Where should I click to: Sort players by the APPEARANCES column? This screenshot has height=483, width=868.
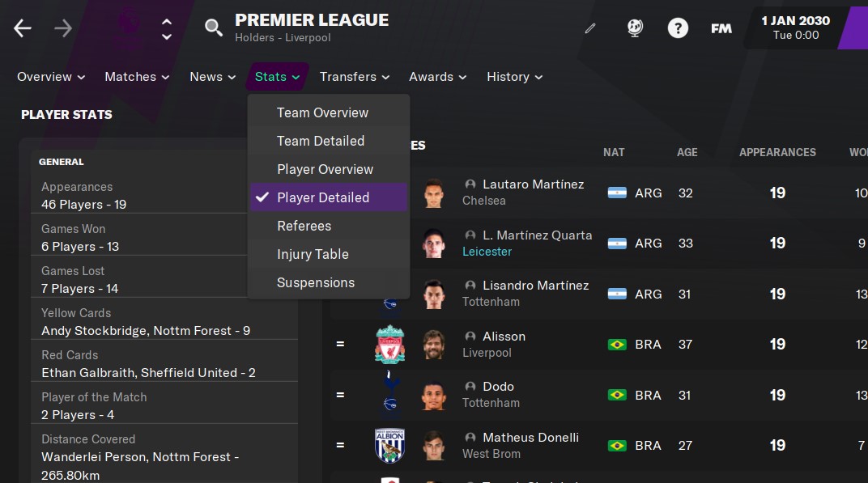tap(777, 152)
